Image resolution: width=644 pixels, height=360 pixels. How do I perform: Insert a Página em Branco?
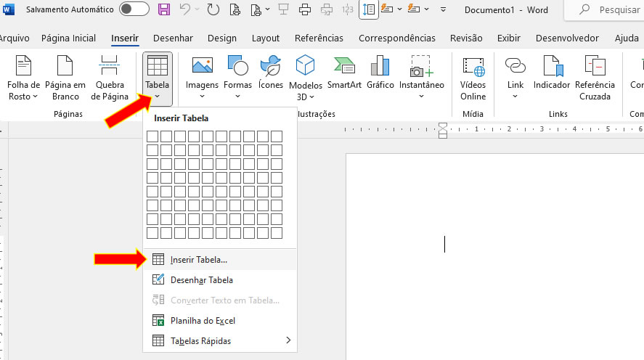65,78
